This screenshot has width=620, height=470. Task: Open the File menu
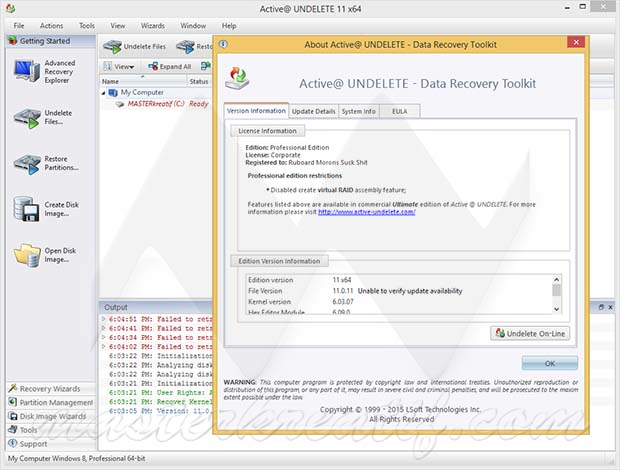(19, 26)
